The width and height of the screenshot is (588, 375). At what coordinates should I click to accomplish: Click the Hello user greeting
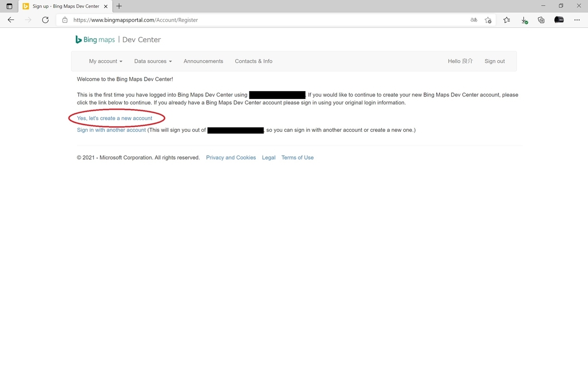pyautogui.click(x=460, y=61)
